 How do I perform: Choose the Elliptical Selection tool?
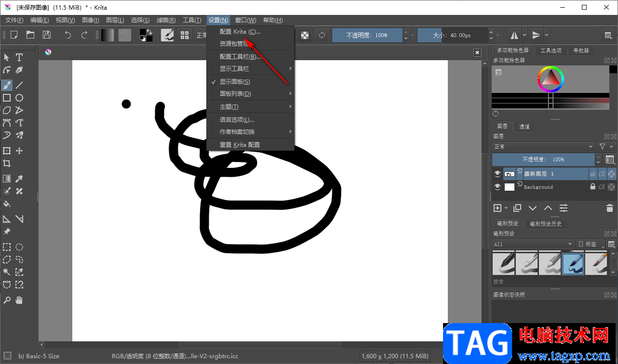pos(19,247)
